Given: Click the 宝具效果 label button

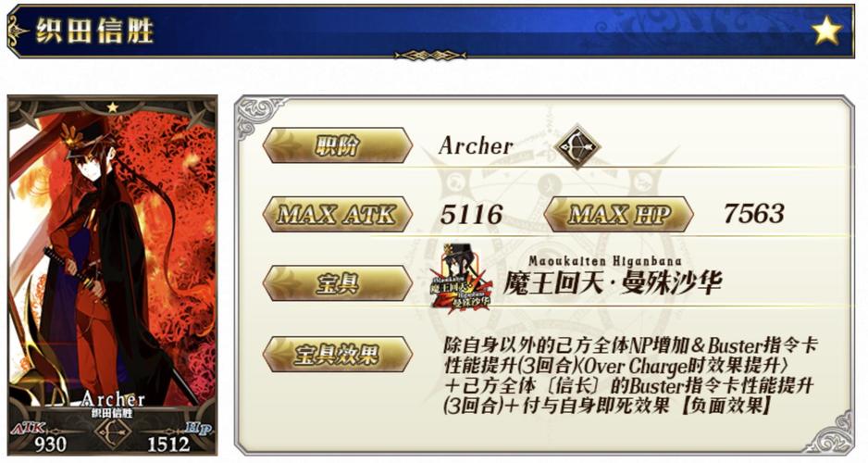Looking at the screenshot, I should tap(338, 354).
